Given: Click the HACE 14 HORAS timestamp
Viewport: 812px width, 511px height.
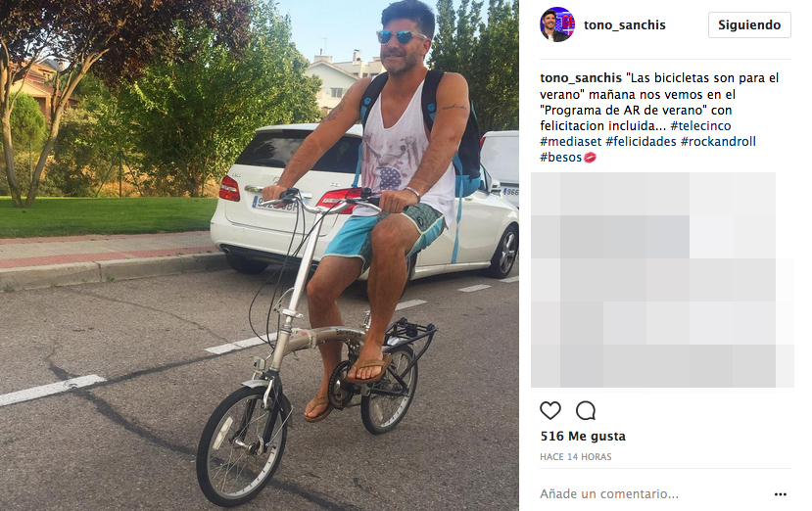Looking at the screenshot, I should click(x=575, y=457).
